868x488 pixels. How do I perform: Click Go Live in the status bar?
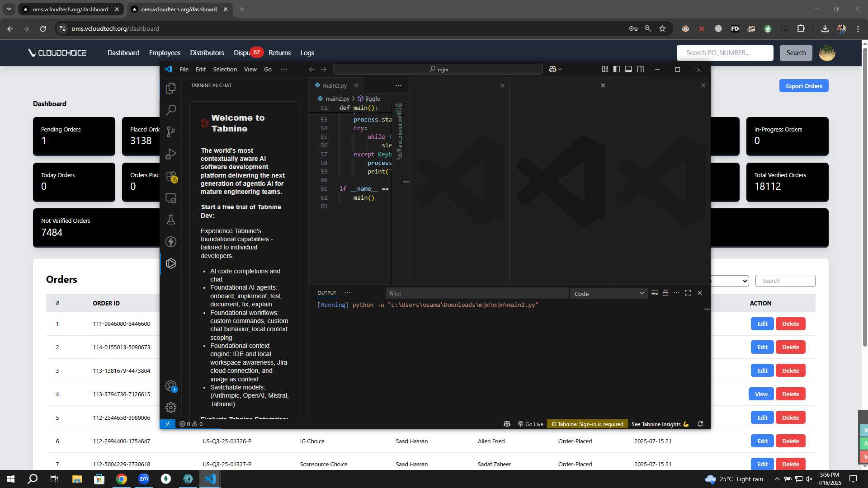tap(531, 424)
